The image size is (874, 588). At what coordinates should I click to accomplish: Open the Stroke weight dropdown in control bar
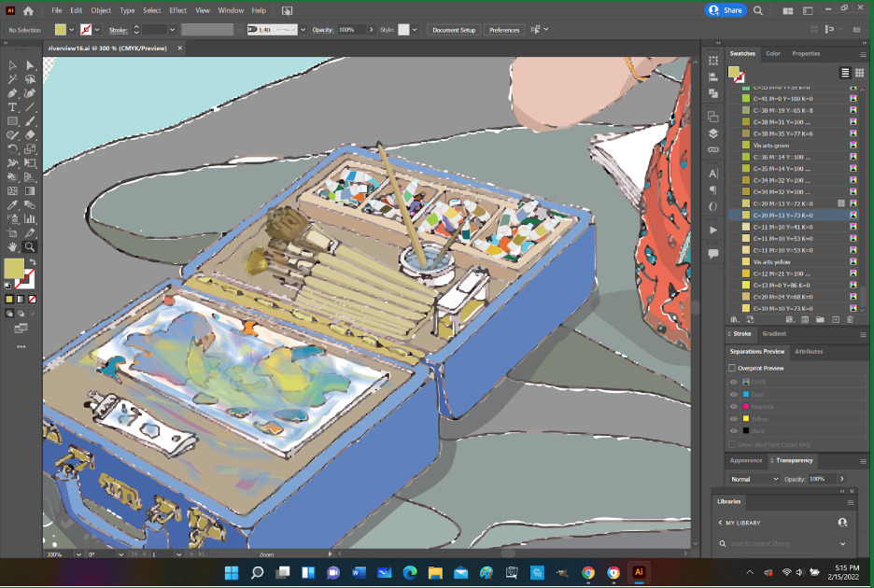(x=173, y=30)
